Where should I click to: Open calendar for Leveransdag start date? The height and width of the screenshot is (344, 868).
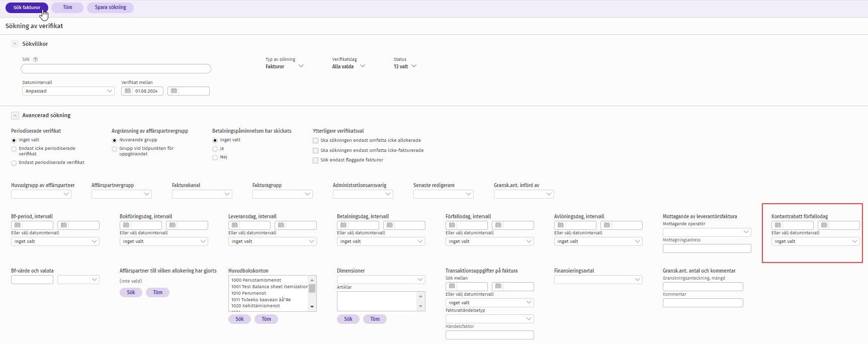(235, 225)
